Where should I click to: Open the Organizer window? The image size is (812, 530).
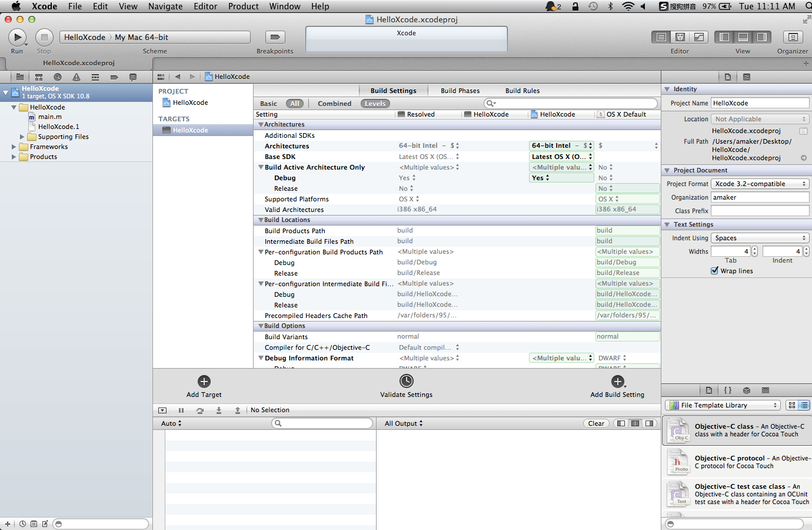point(793,37)
